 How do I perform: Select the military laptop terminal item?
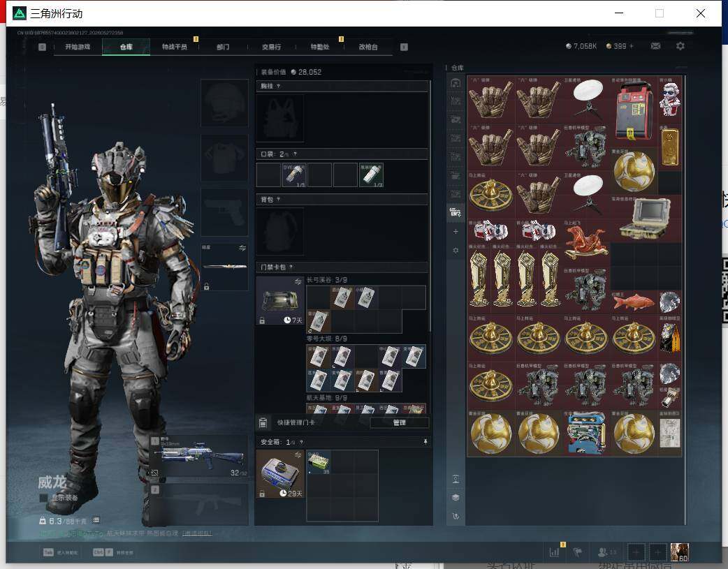(646, 219)
